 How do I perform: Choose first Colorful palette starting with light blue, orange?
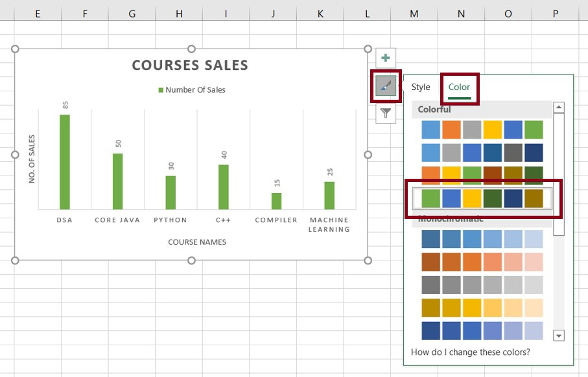pyautogui.click(x=482, y=130)
